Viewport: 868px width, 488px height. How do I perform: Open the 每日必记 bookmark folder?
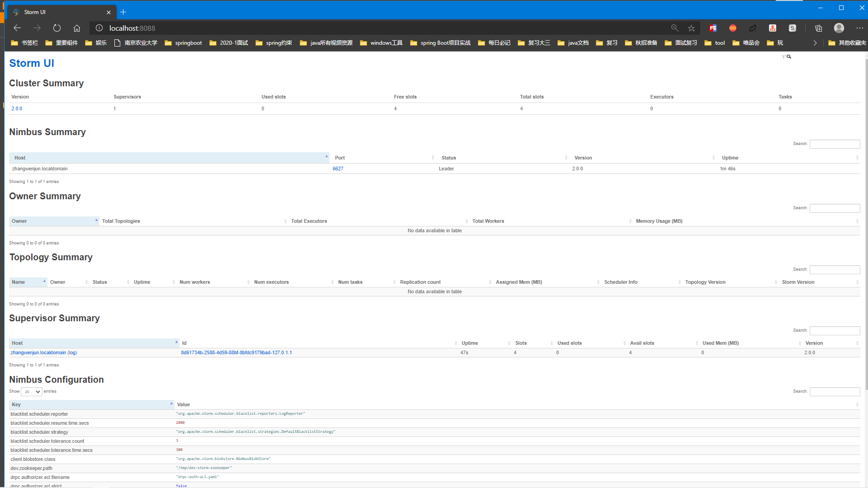(x=494, y=43)
